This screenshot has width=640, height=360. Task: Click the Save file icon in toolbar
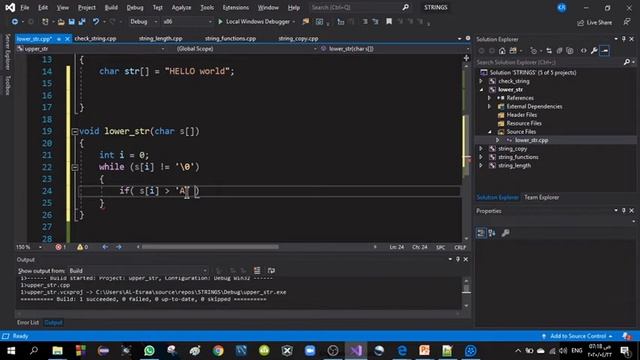(x=71, y=22)
